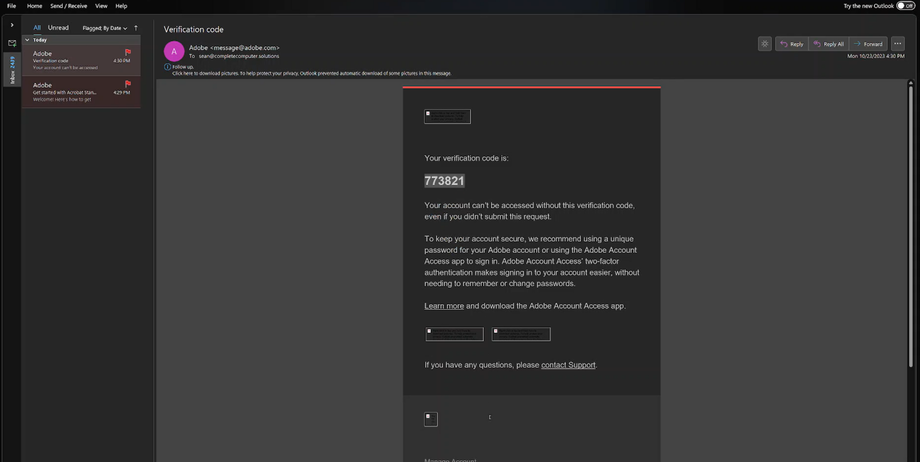Click here to download pictures infobar

tap(311, 73)
